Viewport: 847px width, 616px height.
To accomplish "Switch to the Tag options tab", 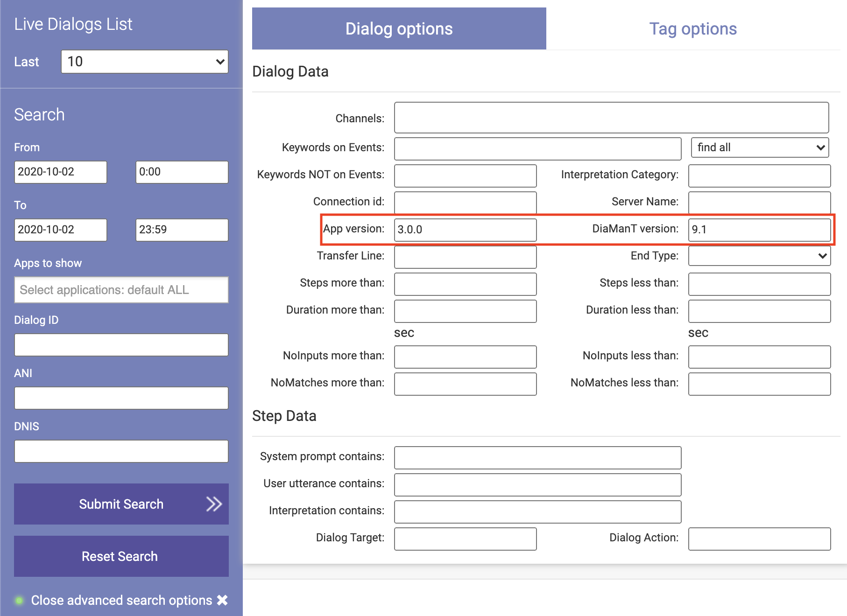I will point(692,29).
